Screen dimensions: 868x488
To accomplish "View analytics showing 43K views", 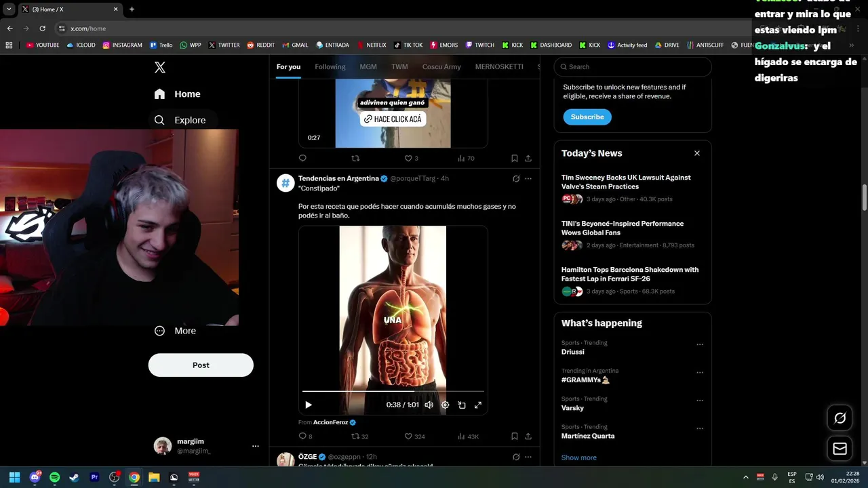I will click(468, 436).
